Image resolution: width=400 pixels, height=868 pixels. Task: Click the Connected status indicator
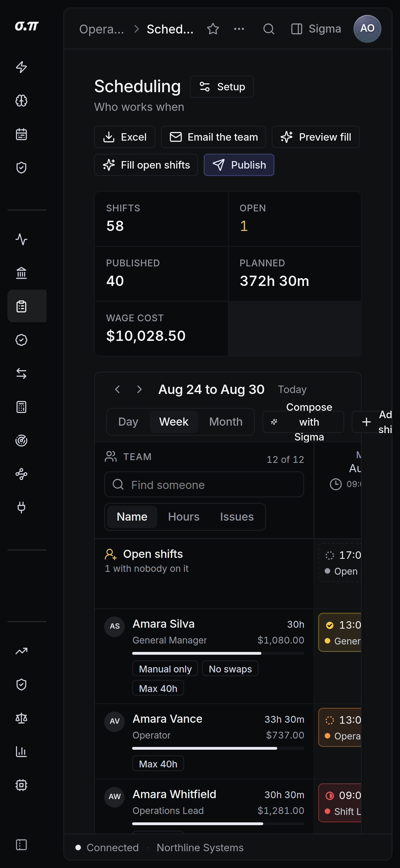coord(107,848)
